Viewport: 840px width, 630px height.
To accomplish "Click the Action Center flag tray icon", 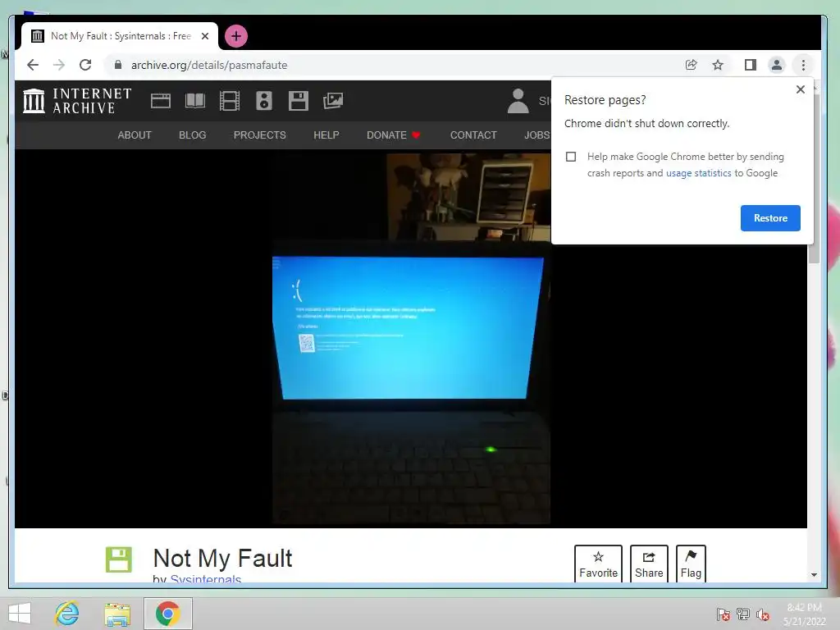I will click(x=724, y=614).
